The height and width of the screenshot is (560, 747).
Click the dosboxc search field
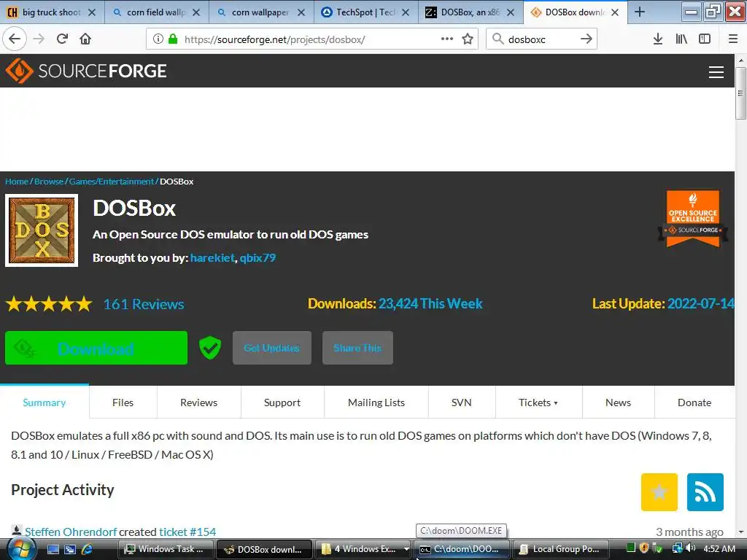coord(541,39)
